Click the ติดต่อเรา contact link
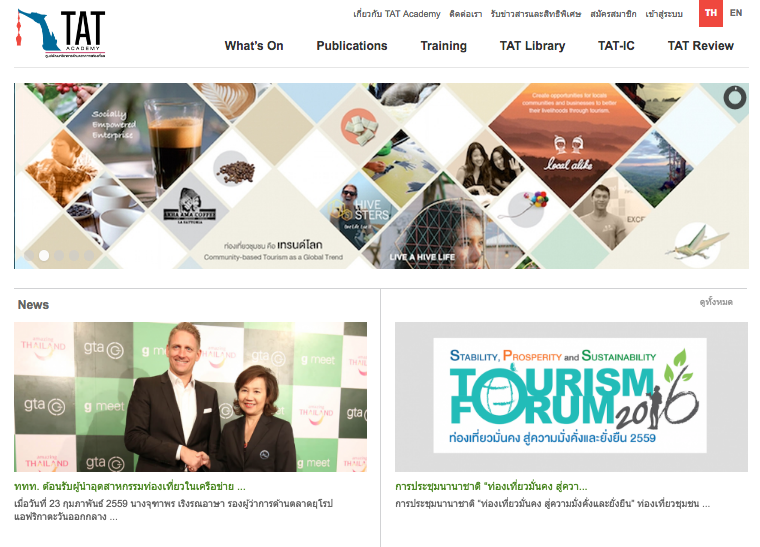Image resolution: width=760 pixels, height=547 pixels. coord(465,14)
